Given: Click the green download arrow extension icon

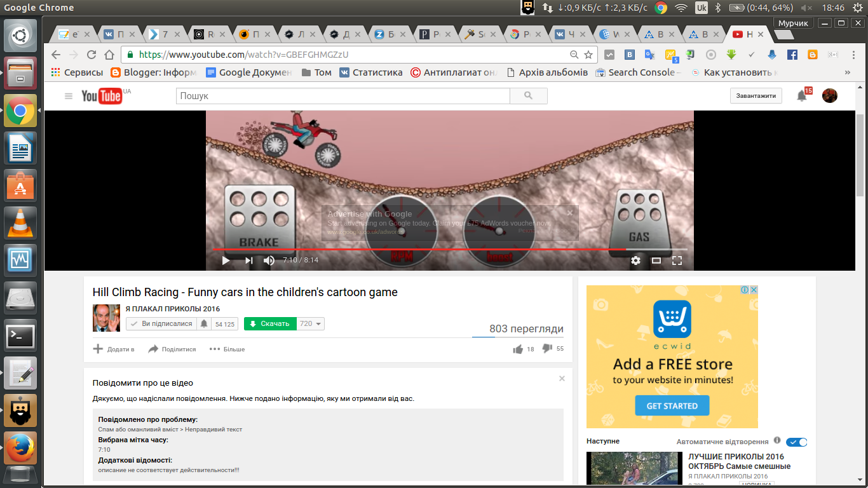Looking at the screenshot, I should tap(731, 55).
